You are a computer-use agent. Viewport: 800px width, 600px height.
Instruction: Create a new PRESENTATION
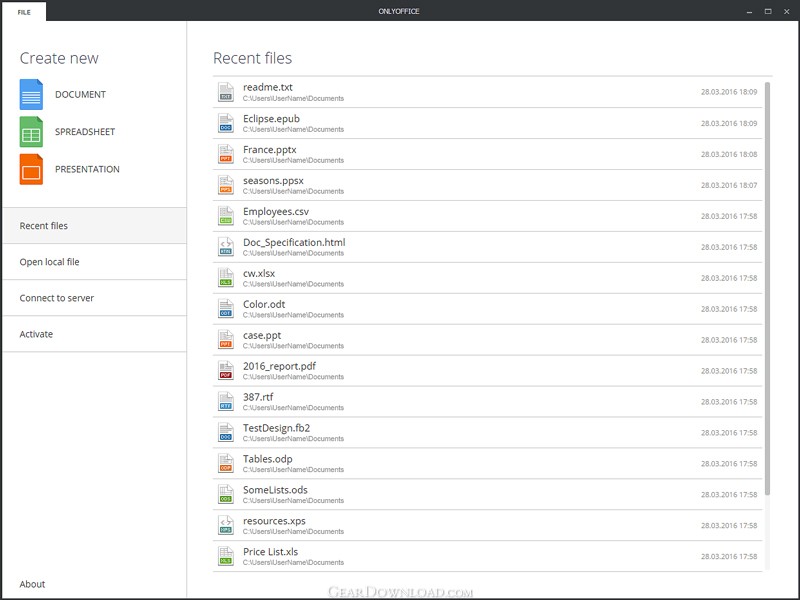tap(87, 169)
